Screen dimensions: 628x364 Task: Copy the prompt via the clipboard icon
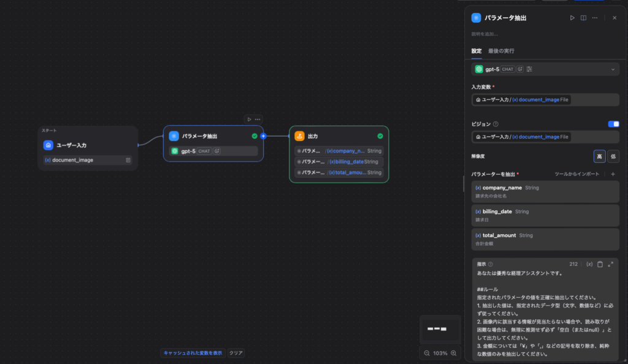(599, 264)
